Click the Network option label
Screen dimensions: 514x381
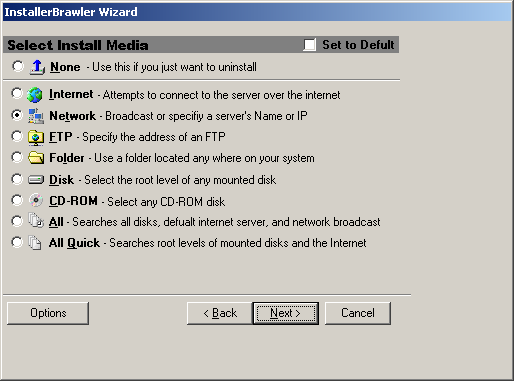click(x=72, y=116)
